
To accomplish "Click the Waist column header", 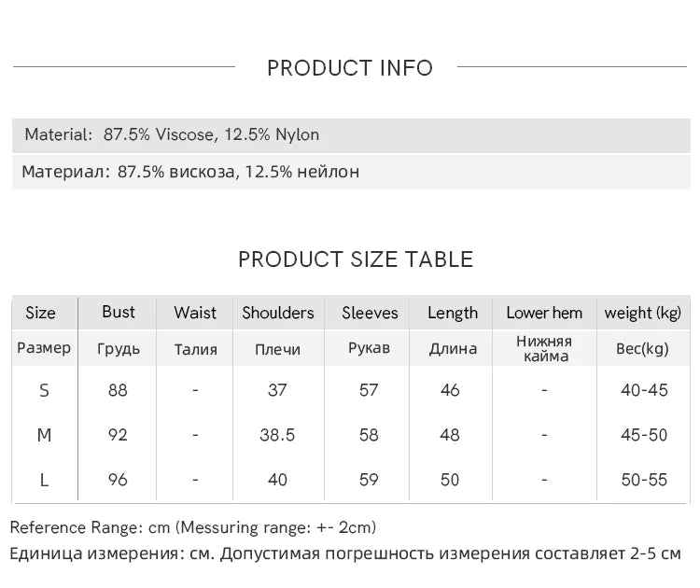I will 195,313.
